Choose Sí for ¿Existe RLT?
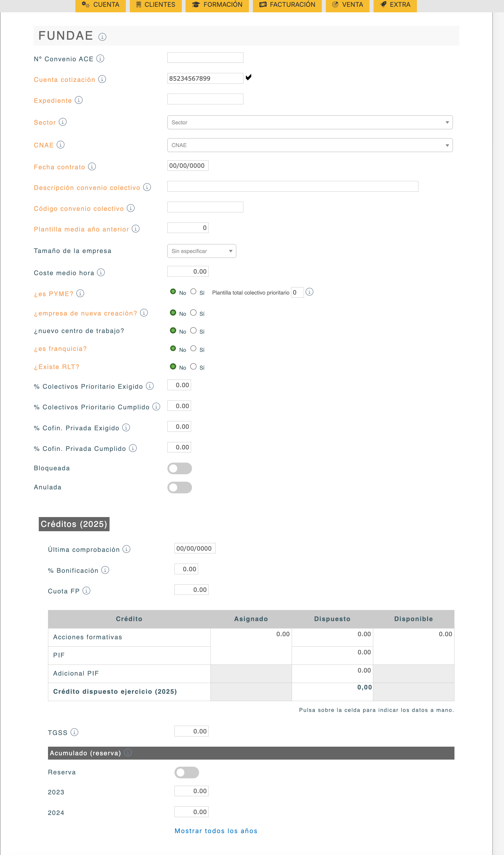 tap(193, 366)
